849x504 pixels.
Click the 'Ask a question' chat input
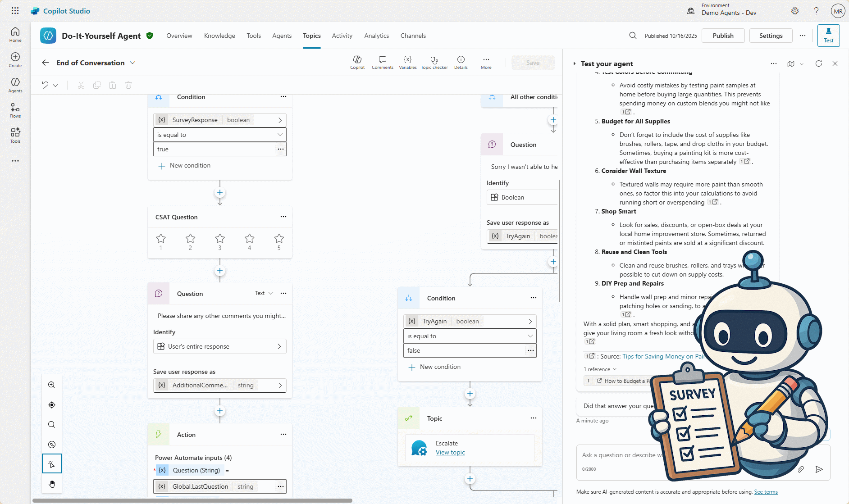[631, 455]
